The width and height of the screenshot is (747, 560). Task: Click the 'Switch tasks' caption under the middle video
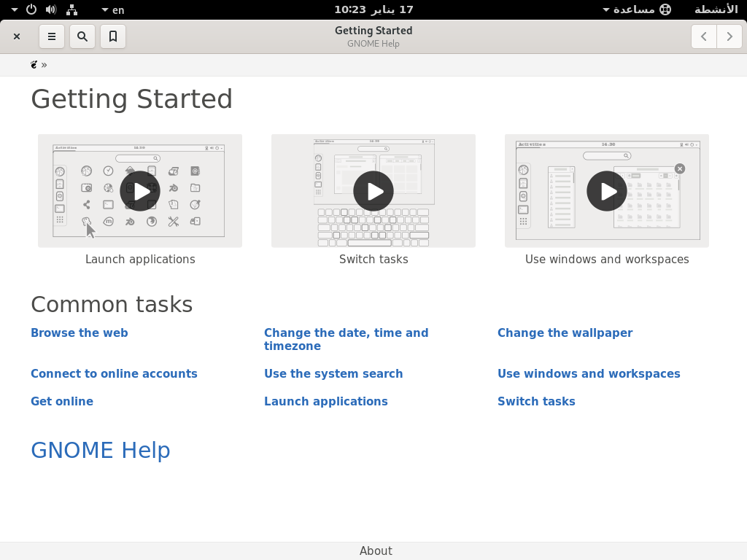coord(373,260)
